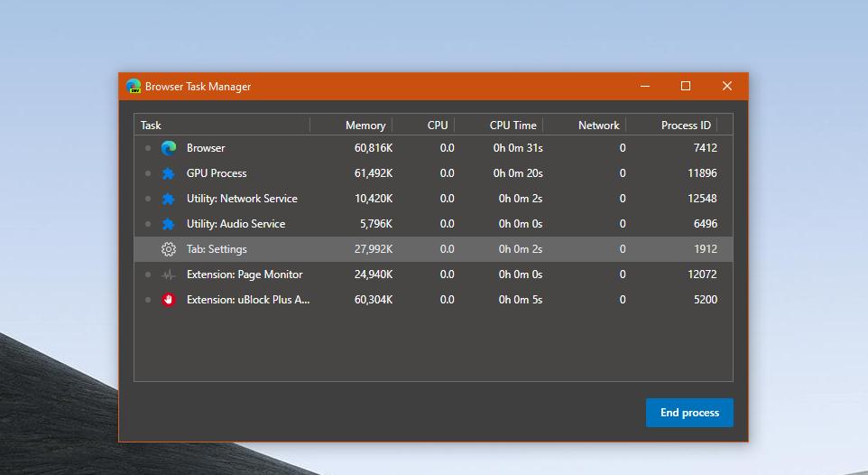Viewport: 868px width, 475px height.
Task: Sort by the Process ID column header
Action: [686, 126]
